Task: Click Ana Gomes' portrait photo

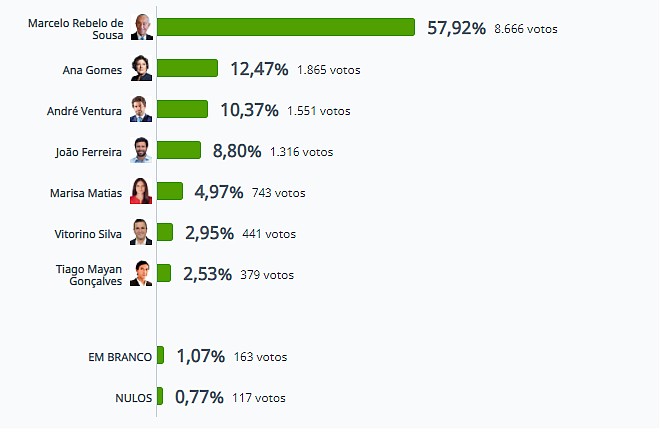Action: click(141, 69)
